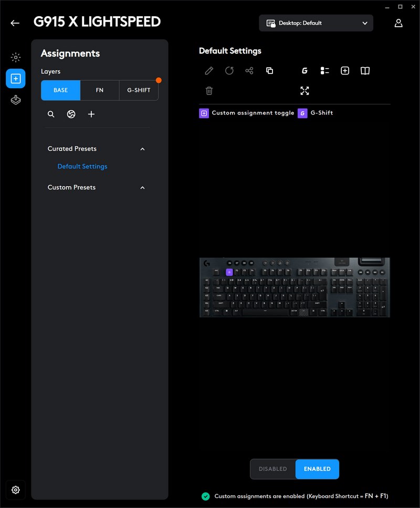
Task: Click the book guide icon
Action: point(365,71)
